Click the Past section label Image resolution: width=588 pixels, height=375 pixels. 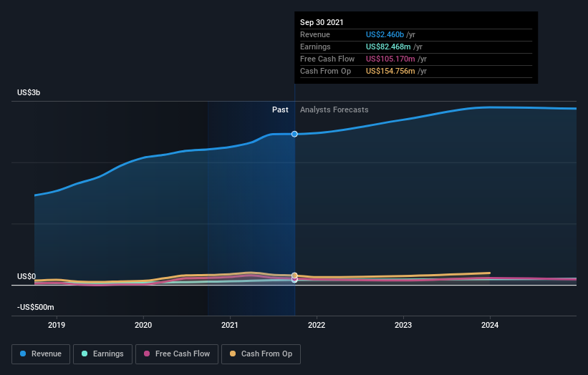pyautogui.click(x=280, y=109)
